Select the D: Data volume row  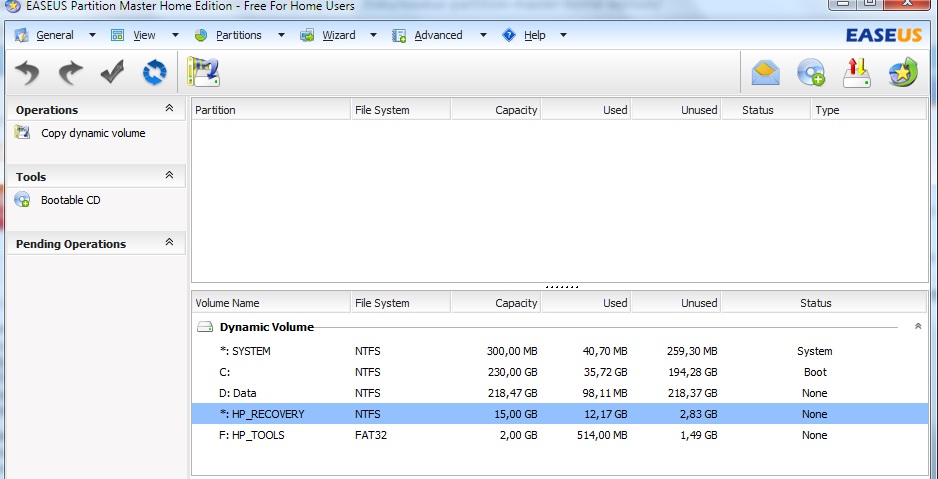click(560, 393)
